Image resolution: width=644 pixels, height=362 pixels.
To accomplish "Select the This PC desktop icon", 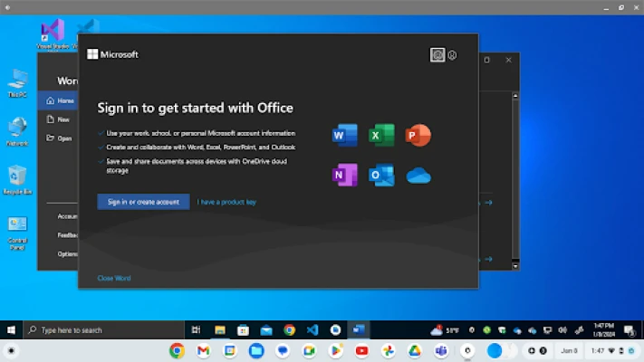I will click(x=17, y=80).
